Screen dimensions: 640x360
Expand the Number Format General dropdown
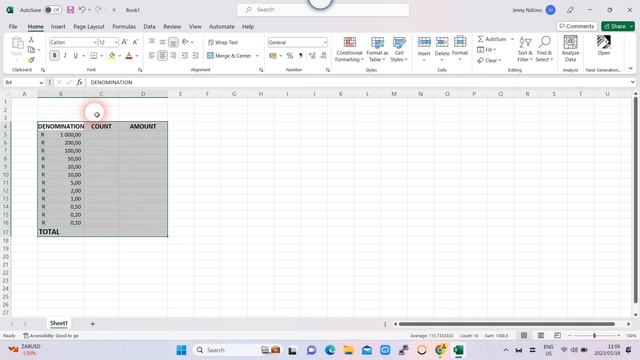325,42
